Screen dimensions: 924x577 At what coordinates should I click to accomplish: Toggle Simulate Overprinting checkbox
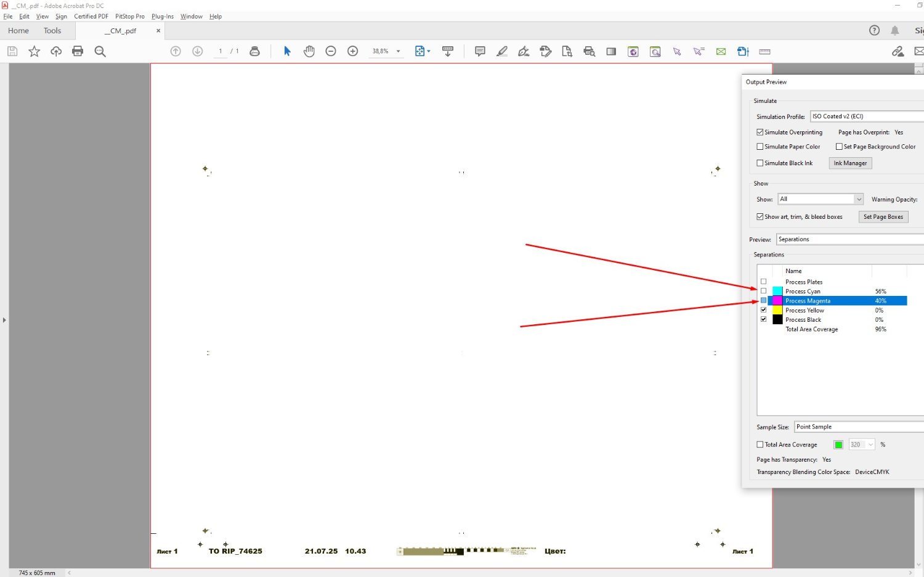[x=760, y=132]
